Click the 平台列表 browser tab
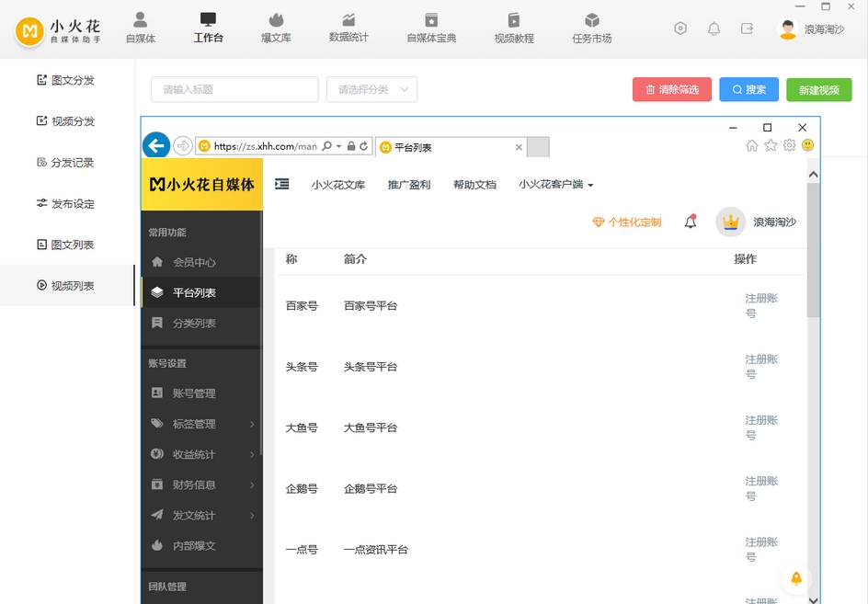The image size is (868, 604). coord(451,147)
